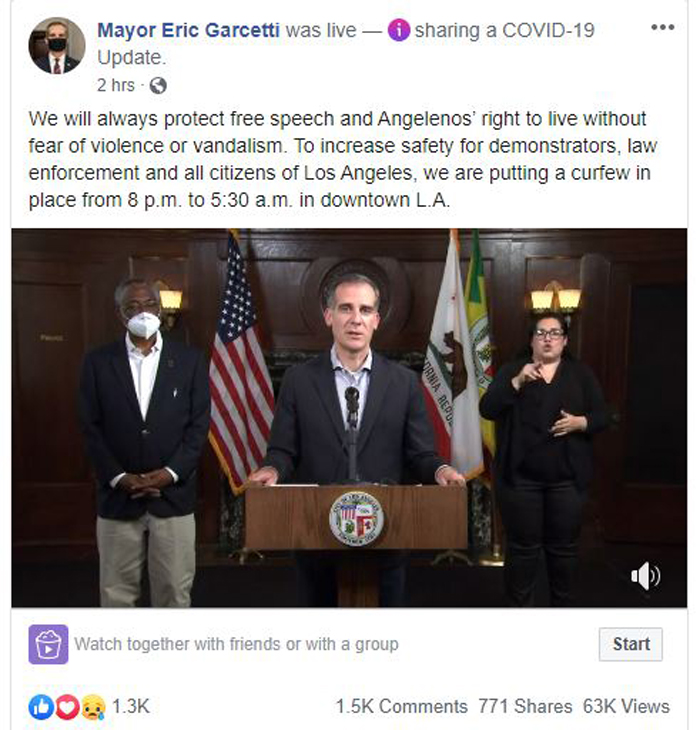The height and width of the screenshot is (730, 700).
Task: Expand the 1.5K Comments section
Action: pyautogui.click(x=401, y=706)
